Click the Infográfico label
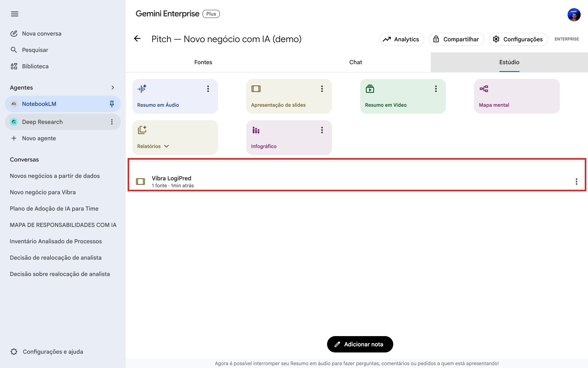This screenshot has width=588, height=368. click(264, 146)
